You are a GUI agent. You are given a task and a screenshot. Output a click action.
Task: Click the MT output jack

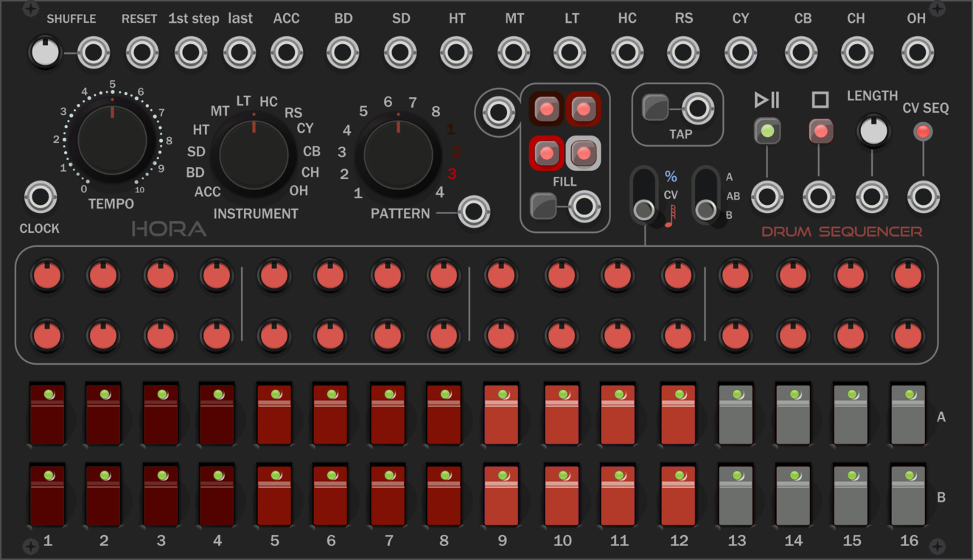514,53
